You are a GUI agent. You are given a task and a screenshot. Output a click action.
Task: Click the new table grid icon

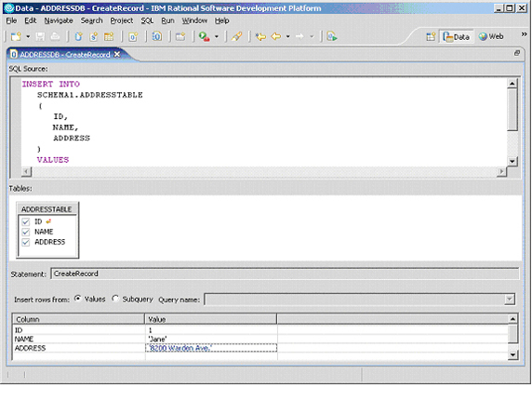pyautogui.click(x=109, y=36)
